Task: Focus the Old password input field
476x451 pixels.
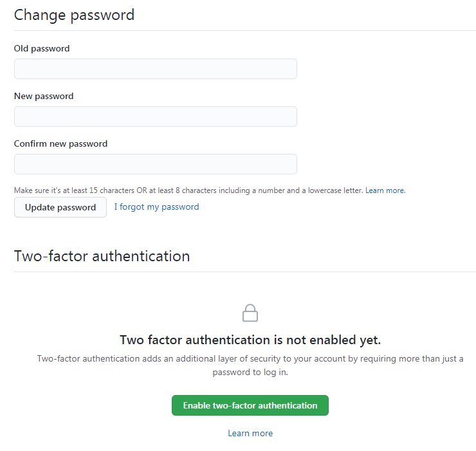Action: (156, 69)
